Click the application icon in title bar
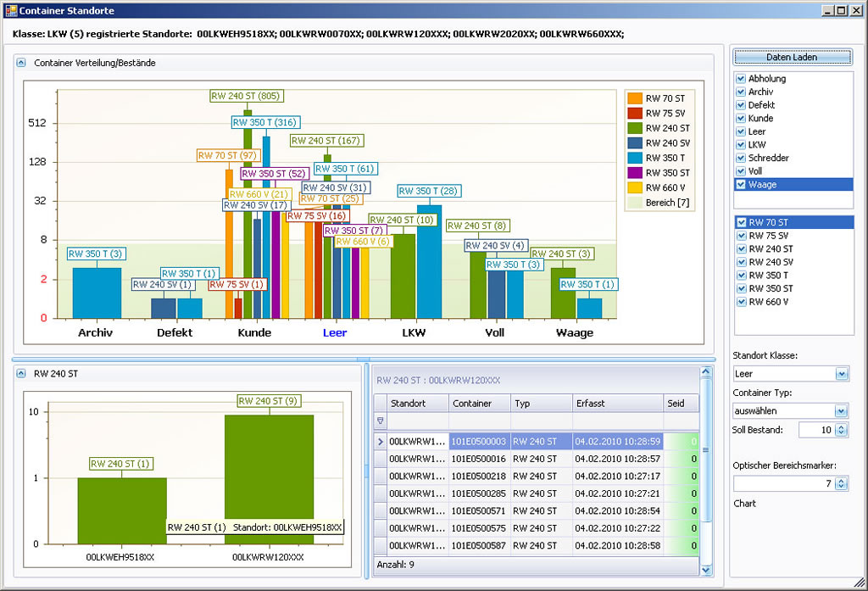Screen dimensions: 868x591 point(10,10)
